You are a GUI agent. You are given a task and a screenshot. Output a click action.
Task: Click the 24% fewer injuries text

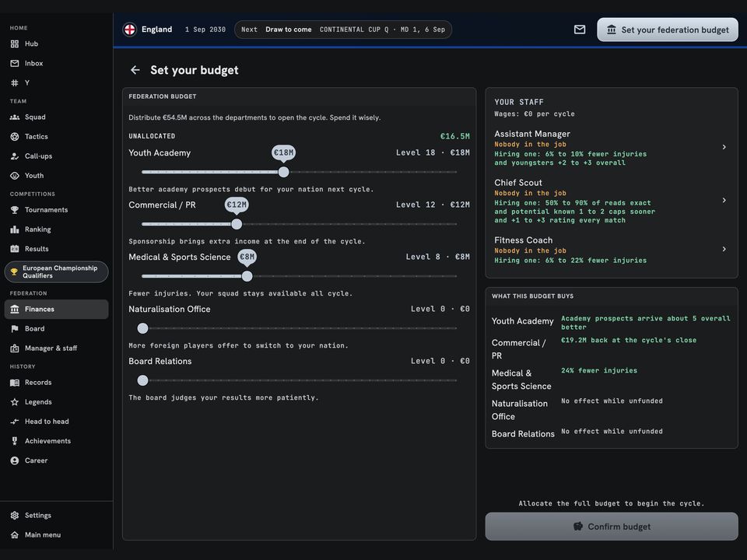tap(599, 370)
